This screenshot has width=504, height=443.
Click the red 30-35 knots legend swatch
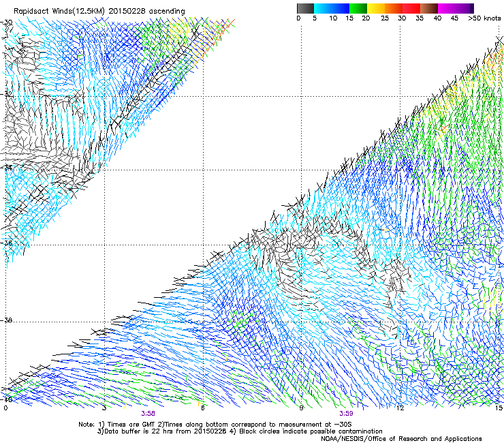411,8
